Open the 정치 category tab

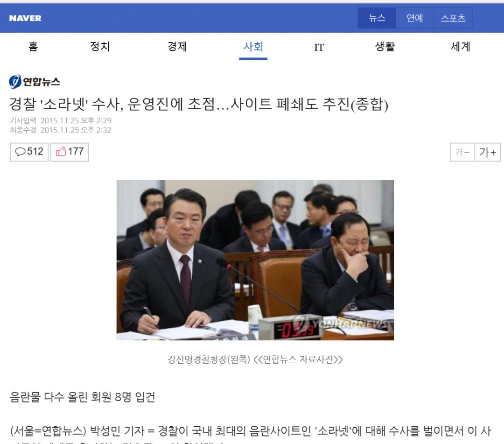[x=100, y=47]
